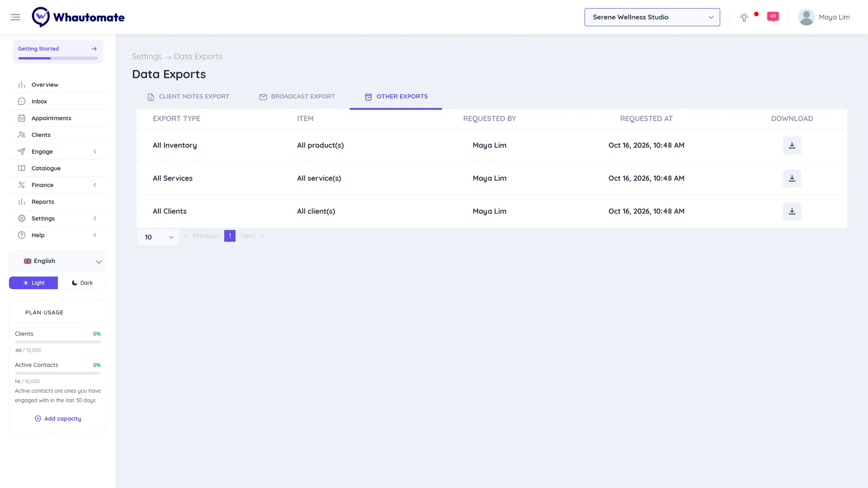Sort by Requested At column header
Image resolution: width=868 pixels, height=488 pixels.
tap(646, 119)
